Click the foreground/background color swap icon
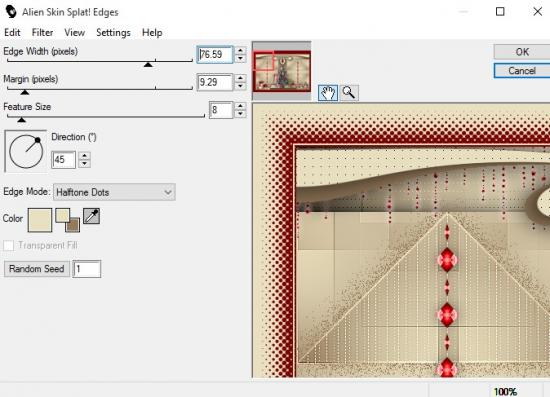The image size is (550, 397). click(x=67, y=220)
